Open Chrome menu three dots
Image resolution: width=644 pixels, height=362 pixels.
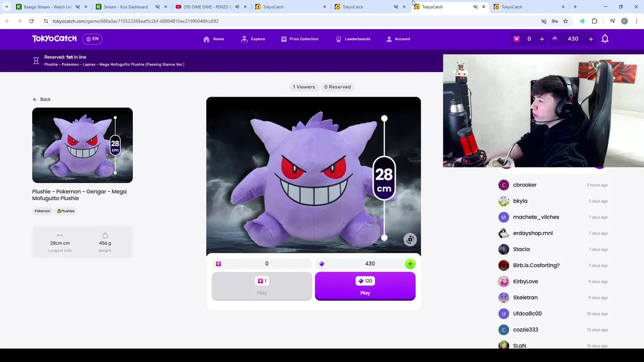coord(636,21)
